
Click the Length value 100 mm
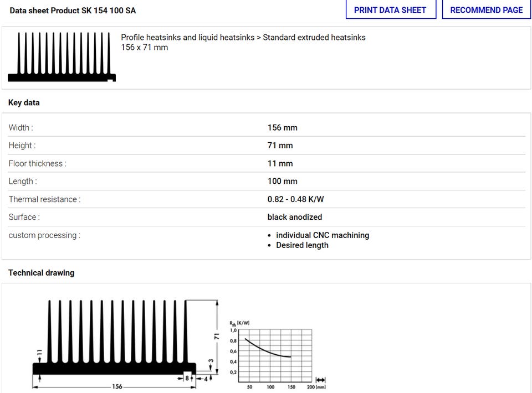pos(282,182)
